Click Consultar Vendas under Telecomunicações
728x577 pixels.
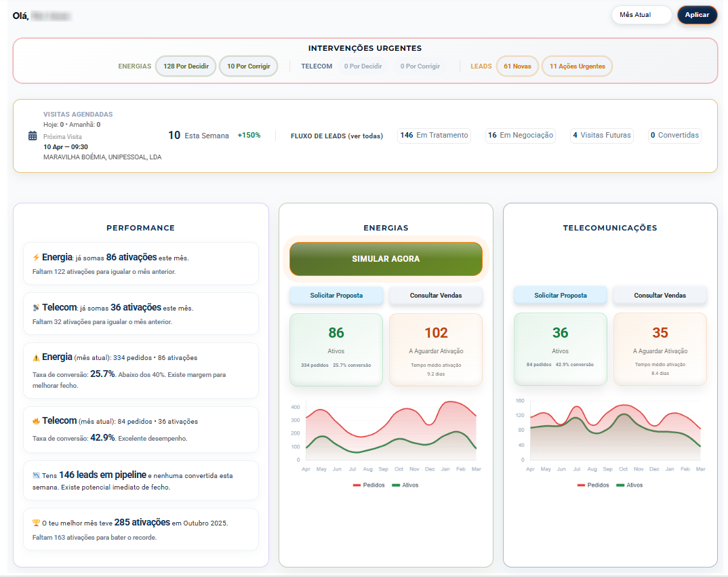point(660,296)
